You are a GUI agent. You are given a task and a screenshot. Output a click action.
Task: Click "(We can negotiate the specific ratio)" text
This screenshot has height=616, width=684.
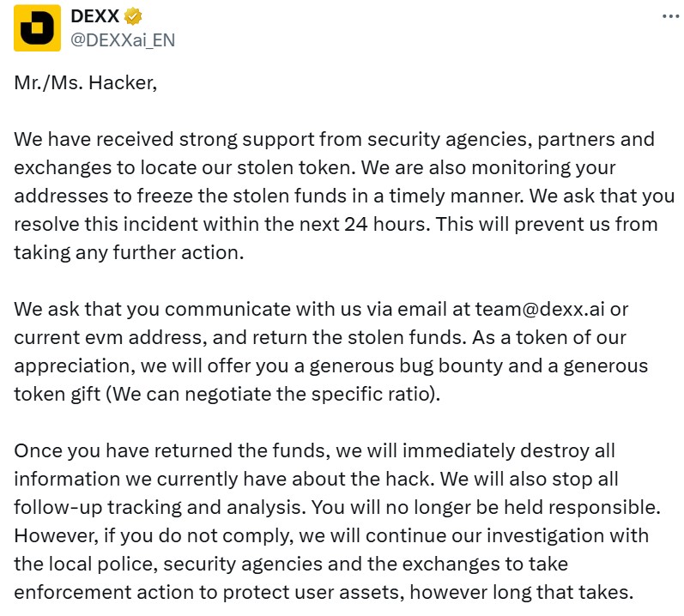pyautogui.click(x=273, y=394)
